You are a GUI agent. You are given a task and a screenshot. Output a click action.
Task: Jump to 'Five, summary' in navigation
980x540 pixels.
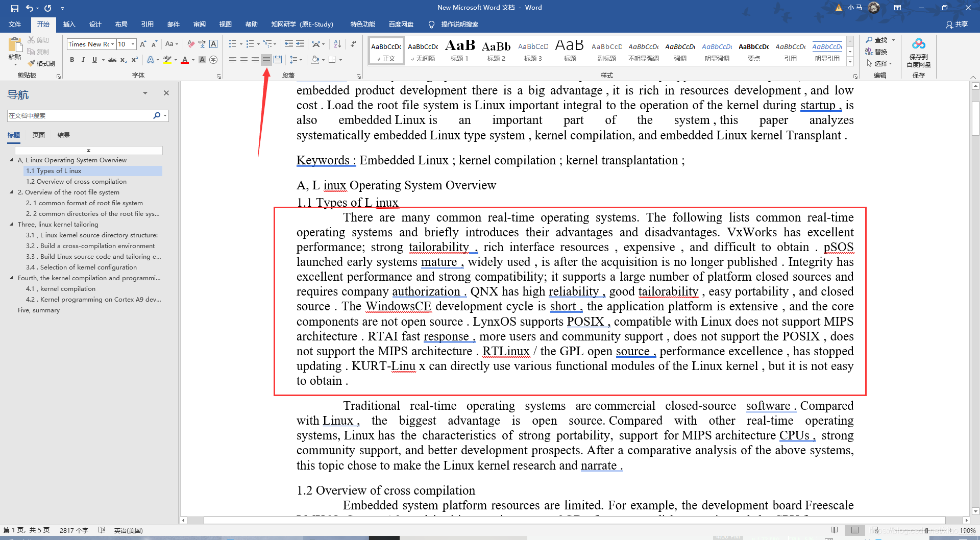pos(39,310)
